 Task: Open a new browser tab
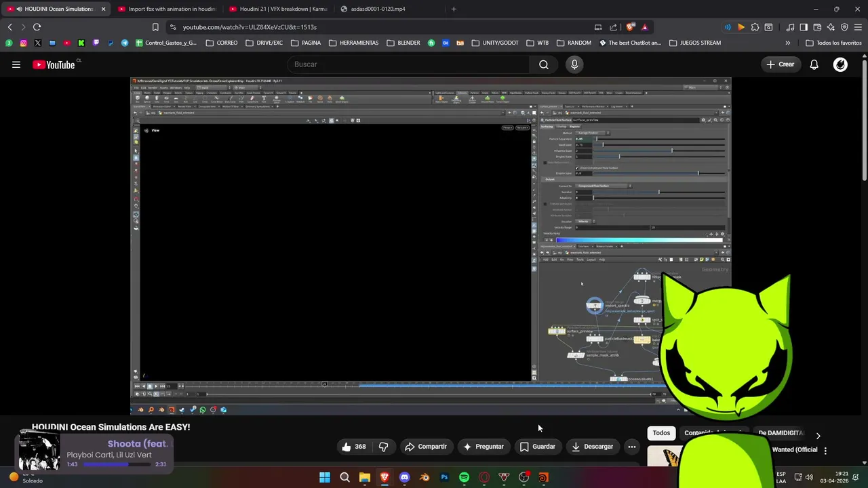pyautogui.click(x=454, y=9)
